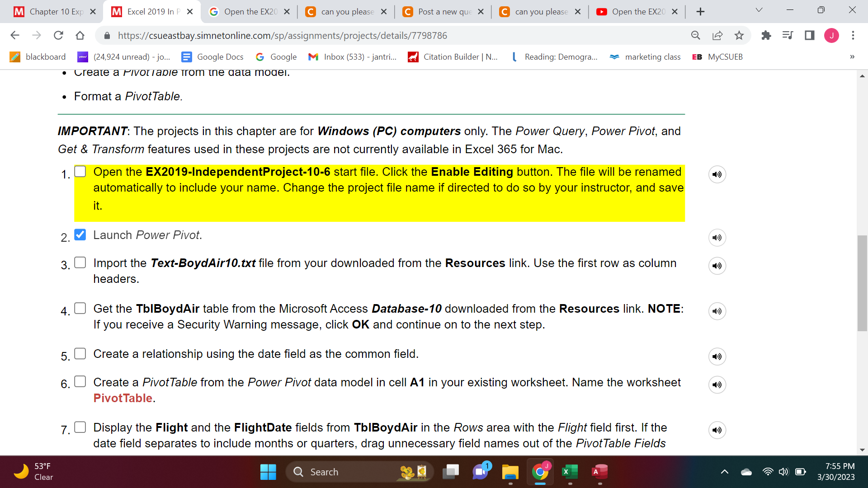The image size is (868, 488).
Task: Reload the current page
Action: coord(58,35)
